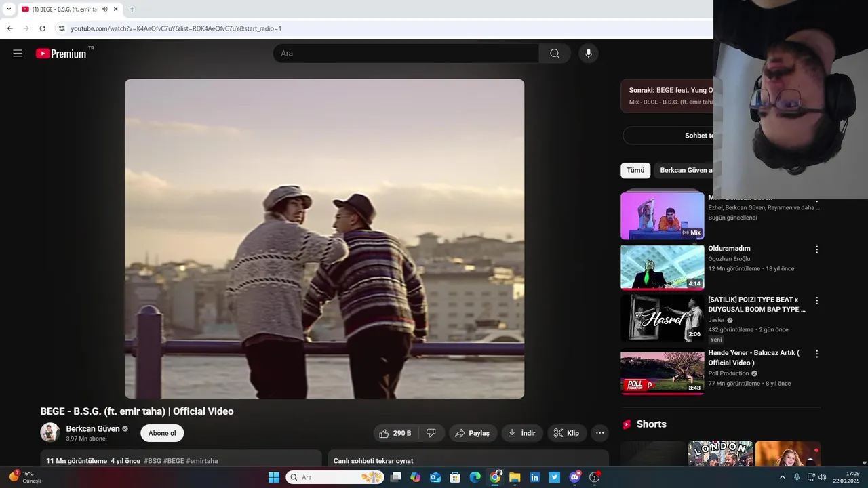Click the #emirtaha hashtag
The width and height of the screenshot is (868, 488).
pyautogui.click(x=202, y=461)
